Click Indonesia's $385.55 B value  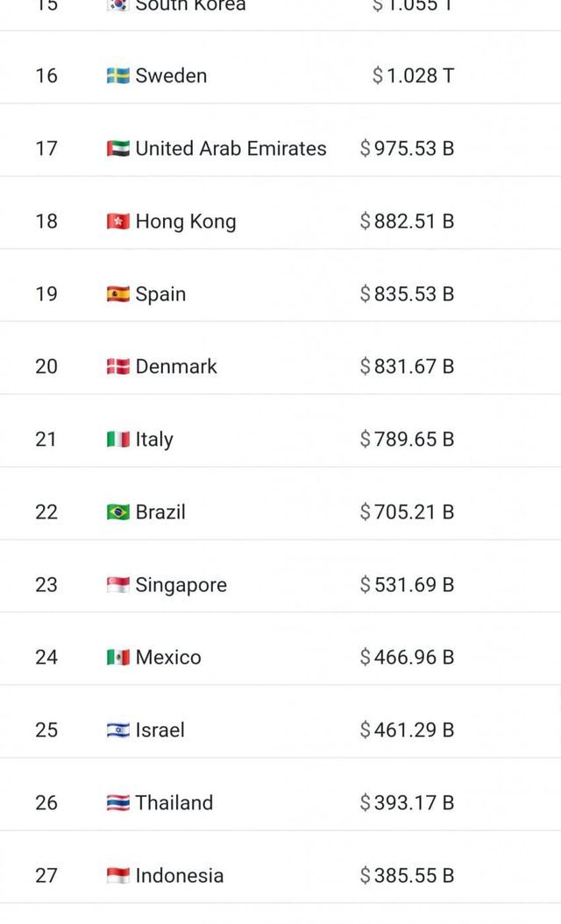(x=407, y=876)
